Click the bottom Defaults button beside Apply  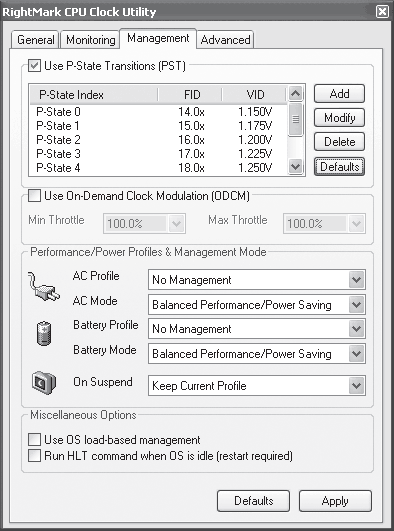(x=253, y=501)
